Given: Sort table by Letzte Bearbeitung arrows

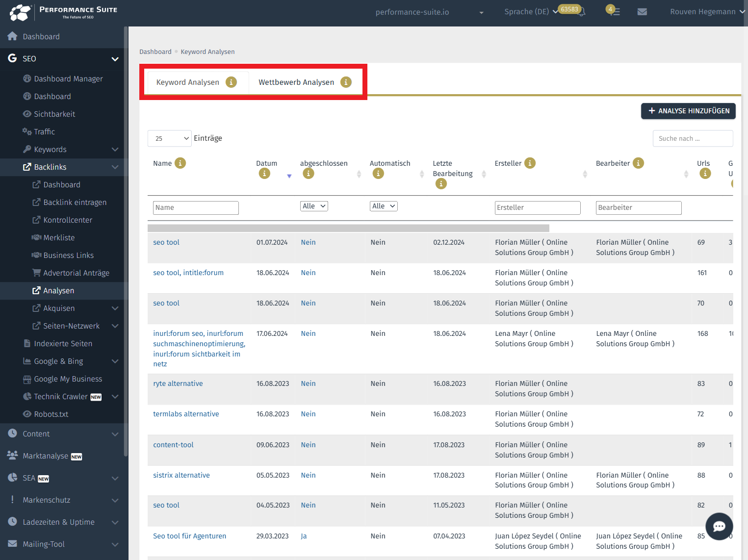Looking at the screenshot, I should 484,174.
